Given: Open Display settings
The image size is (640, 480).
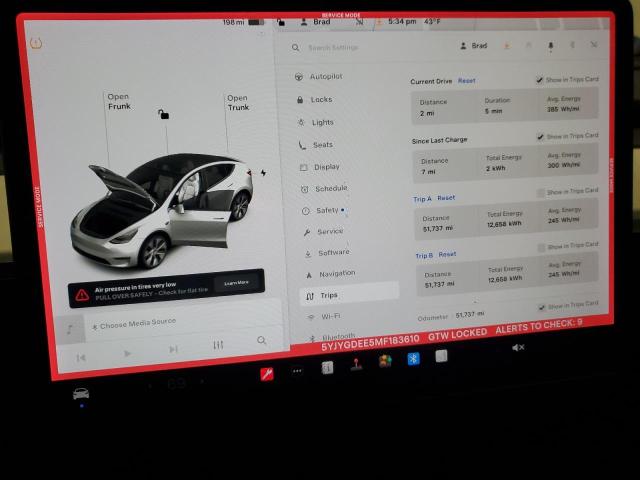Looking at the screenshot, I should (x=320, y=167).
